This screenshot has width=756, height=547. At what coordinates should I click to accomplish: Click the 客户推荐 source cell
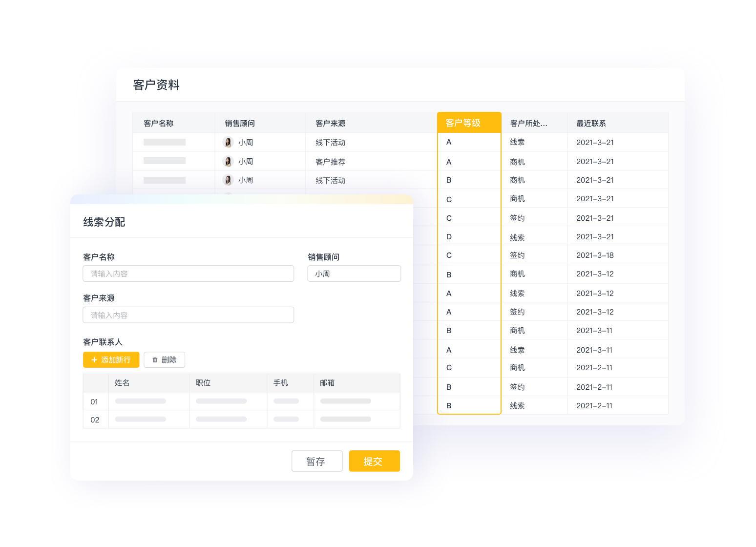click(372, 161)
